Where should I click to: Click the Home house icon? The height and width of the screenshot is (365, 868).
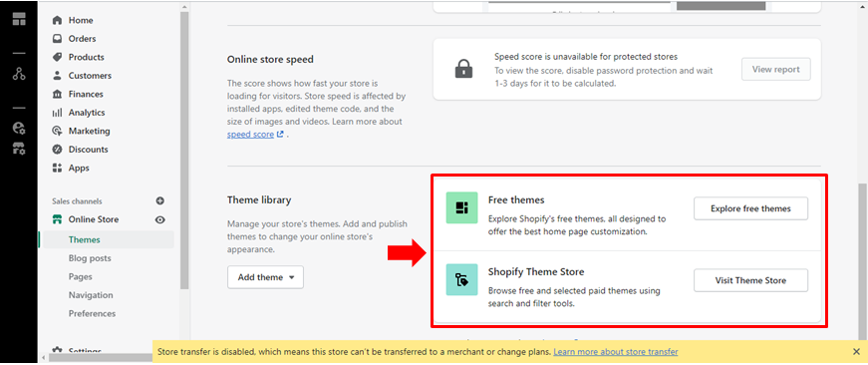coord(57,20)
